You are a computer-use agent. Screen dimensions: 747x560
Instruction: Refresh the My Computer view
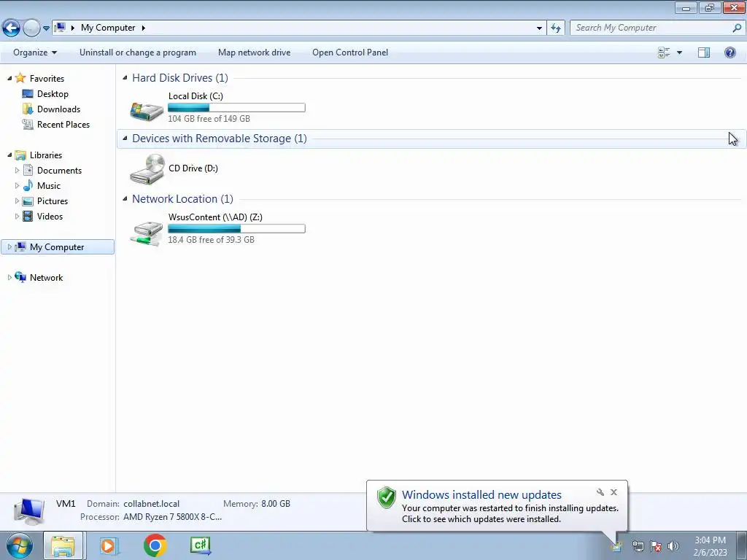pyautogui.click(x=555, y=28)
